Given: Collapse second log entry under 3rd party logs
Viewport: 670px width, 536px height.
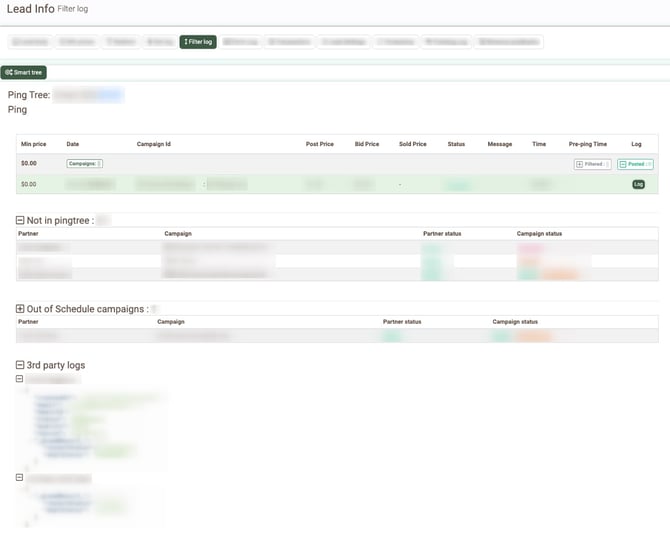Looking at the screenshot, I should 20,478.
